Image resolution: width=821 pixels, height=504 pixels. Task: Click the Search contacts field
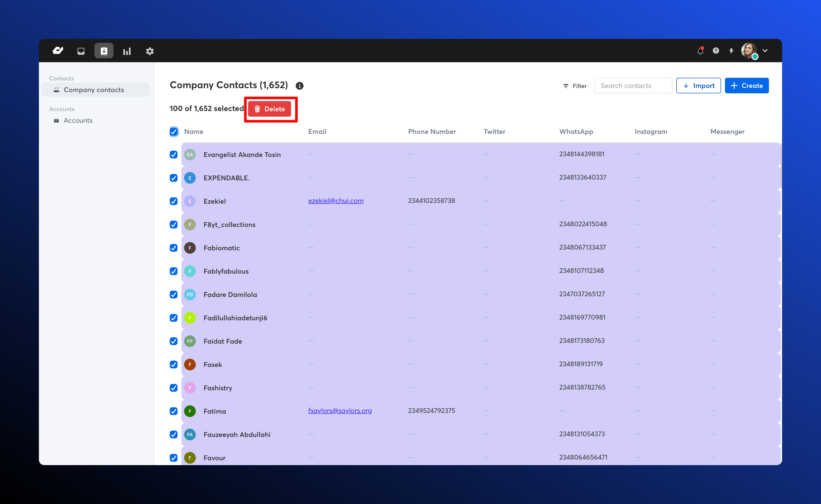click(633, 86)
